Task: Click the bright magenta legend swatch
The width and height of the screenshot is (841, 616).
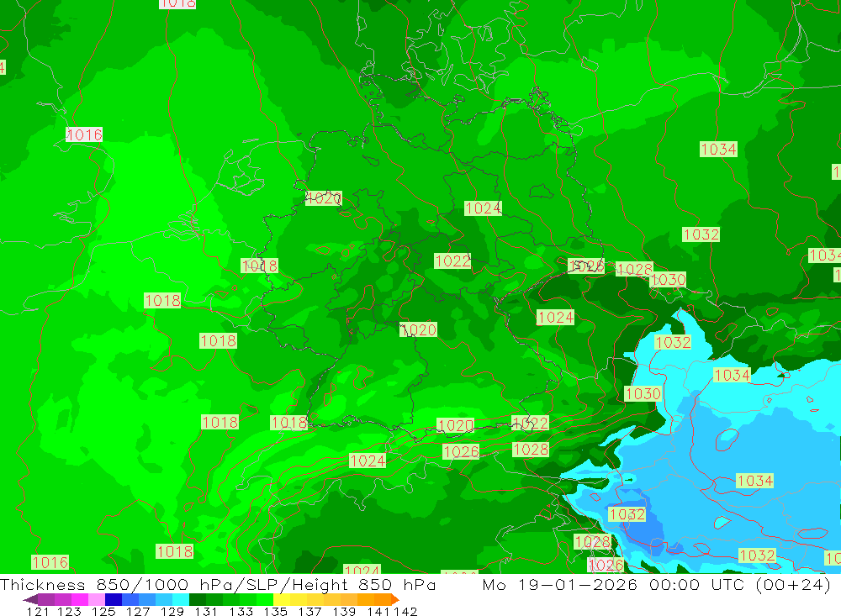Action: [79, 599]
